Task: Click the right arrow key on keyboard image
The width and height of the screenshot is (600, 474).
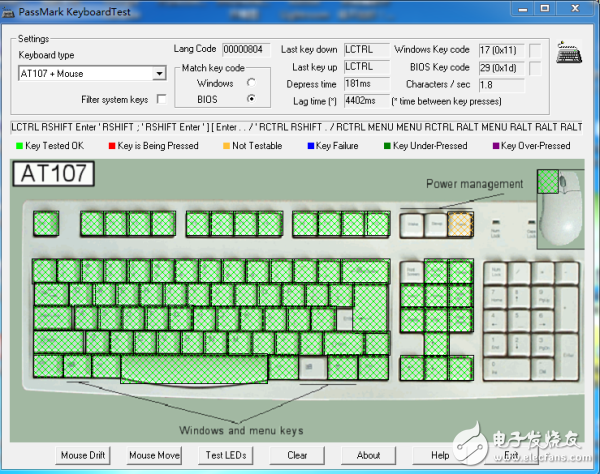Action: pyautogui.click(x=461, y=368)
